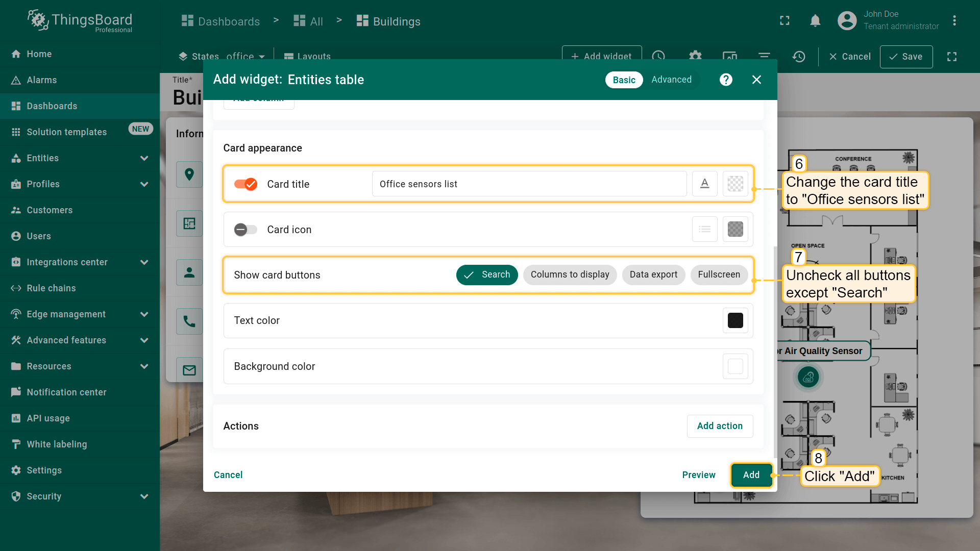Toggle the Card title switch off
The height and width of the screenshot is (551, 980).
246,184
